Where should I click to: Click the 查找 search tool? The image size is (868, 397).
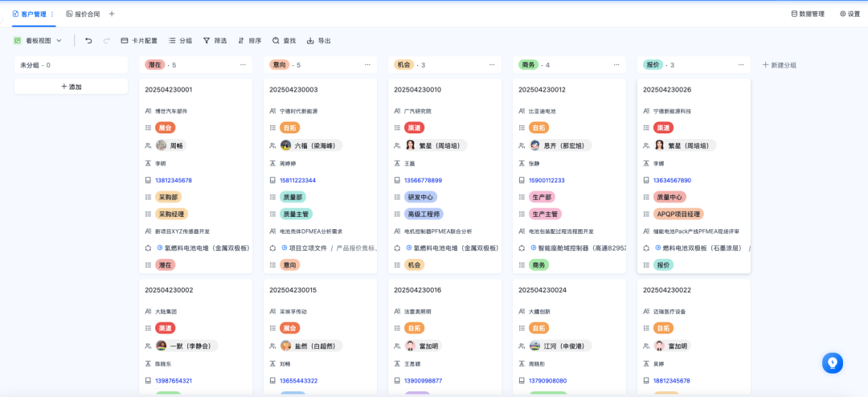tap(284, 40)
